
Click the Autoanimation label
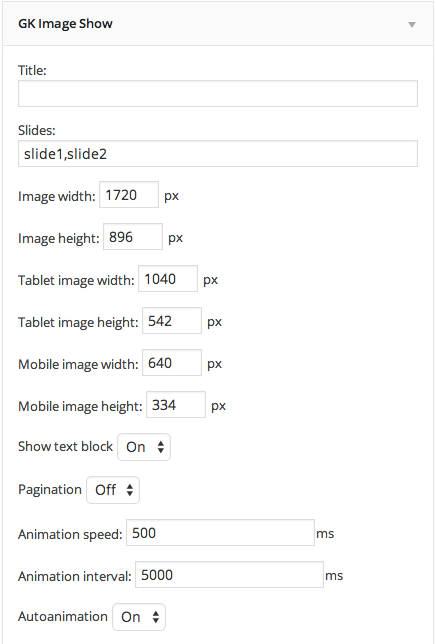63,616
